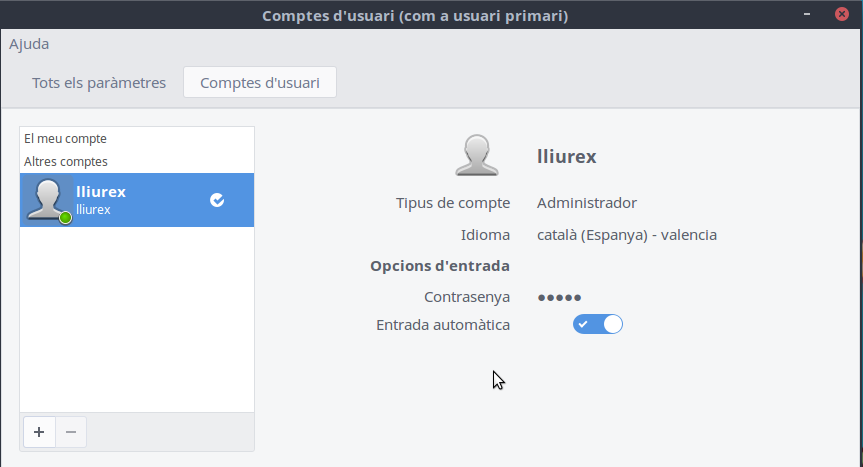Click the green status dot on avatar

point(65,217)
